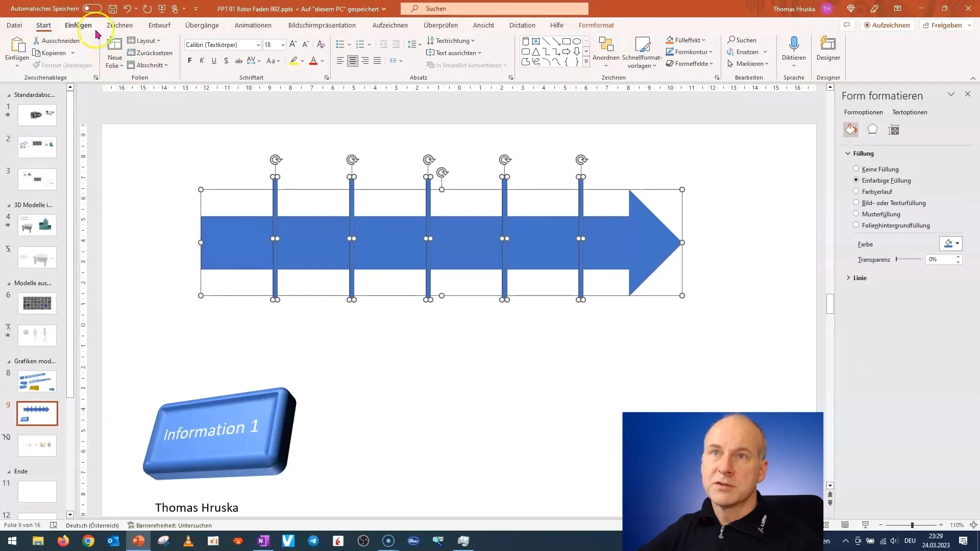Click the Bold formatting icon
Screen dimensions: 980x551
coord(190,61)
